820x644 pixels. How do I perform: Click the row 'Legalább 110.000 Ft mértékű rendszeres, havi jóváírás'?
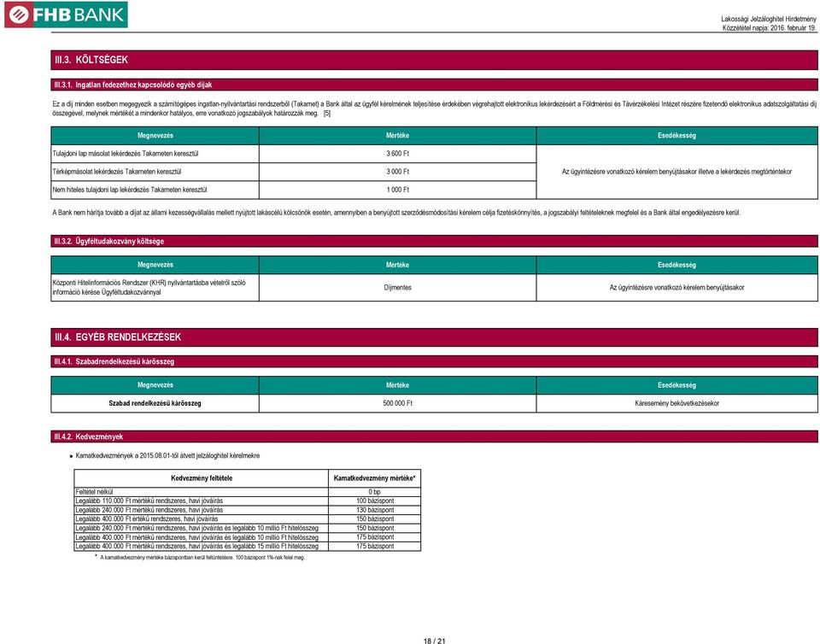(202, 501)
